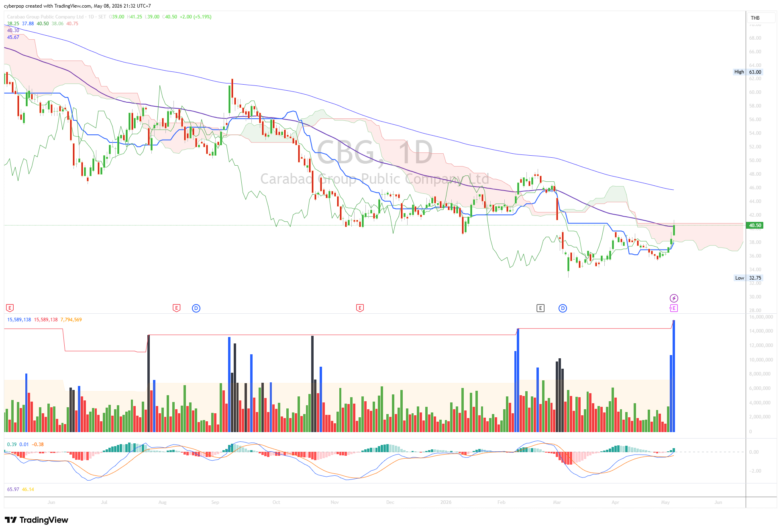Open the blue D dividend marker near March
Viewport: 781px width, 532px height.
click(x=563, y=308)
